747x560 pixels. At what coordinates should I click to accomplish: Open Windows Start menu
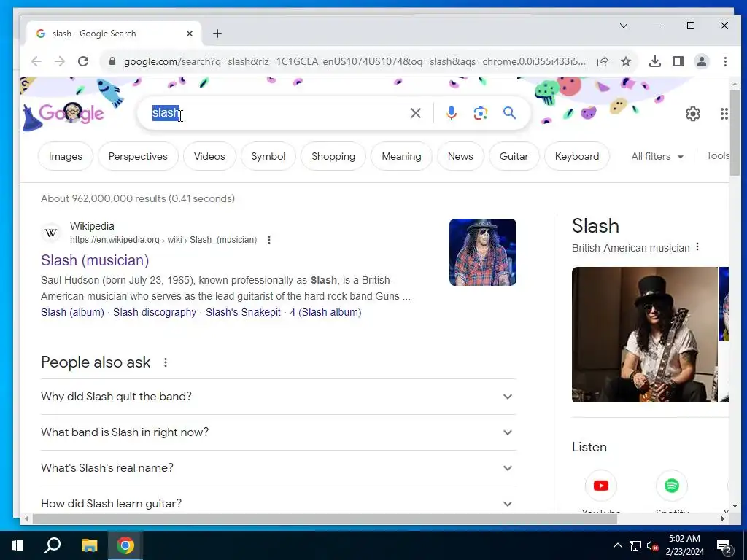(x=18, y=545)
